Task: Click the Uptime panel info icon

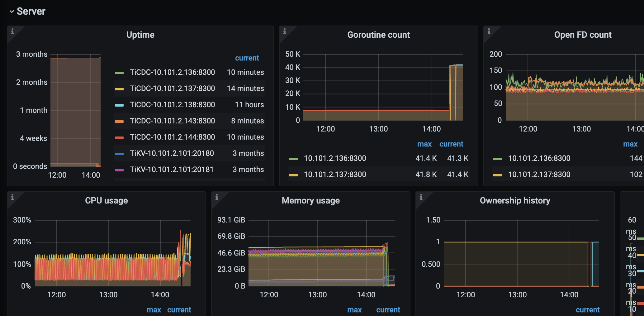Action: click(12, 31)
